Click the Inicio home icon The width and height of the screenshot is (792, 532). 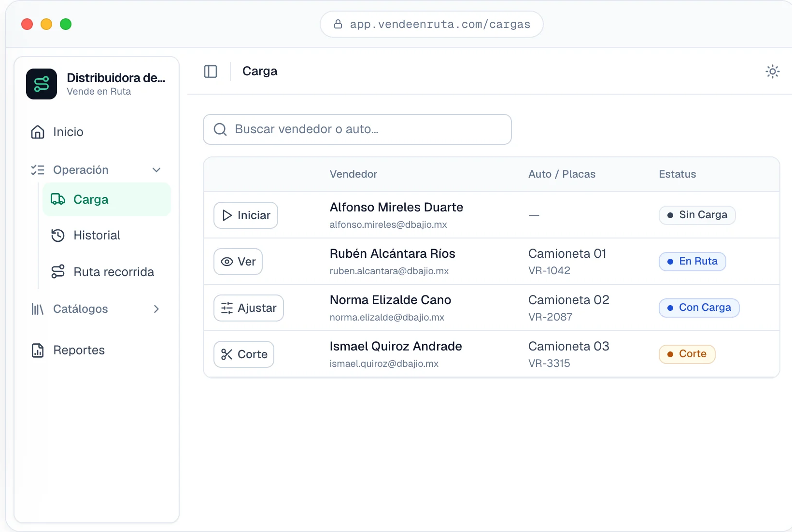pos(38,132)
